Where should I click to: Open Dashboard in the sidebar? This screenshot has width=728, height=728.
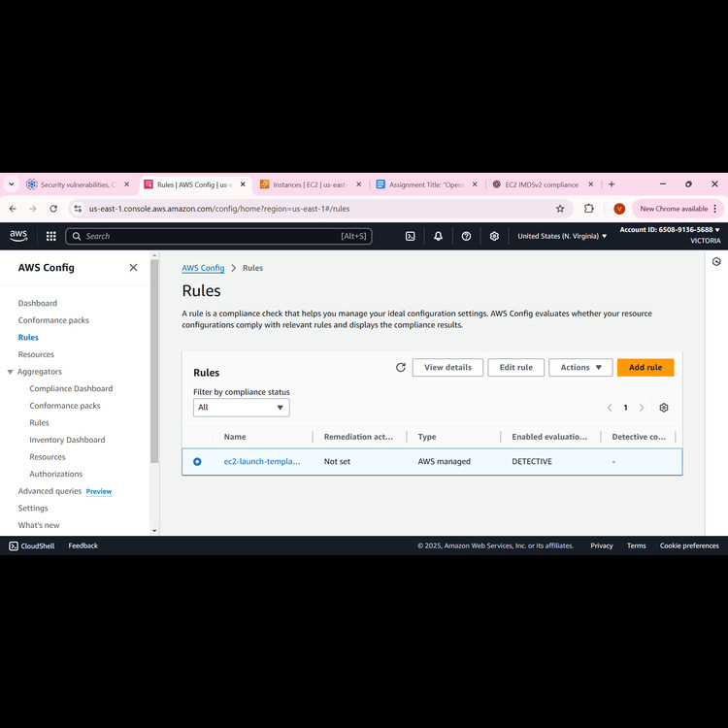(x=38, y=303)
